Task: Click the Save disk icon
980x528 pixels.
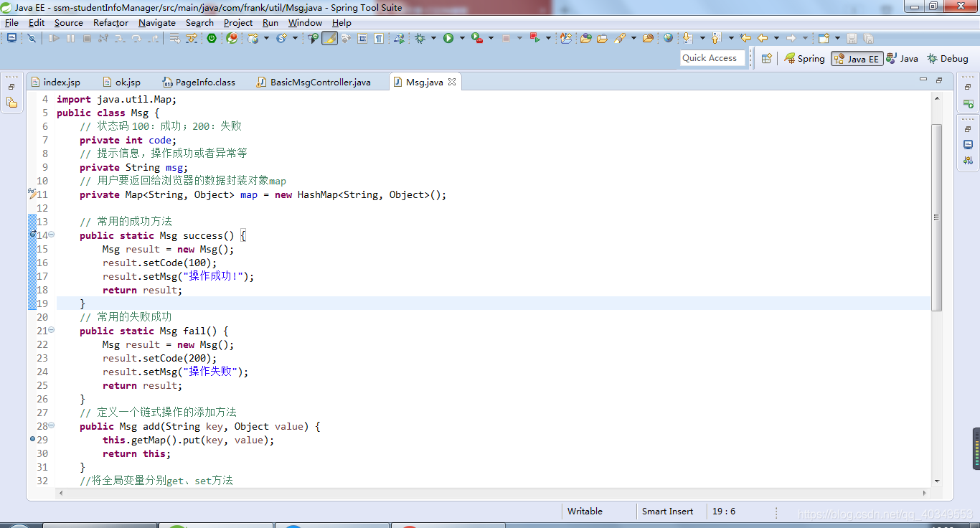Action: pyautogui.click(x=852, y=38)
